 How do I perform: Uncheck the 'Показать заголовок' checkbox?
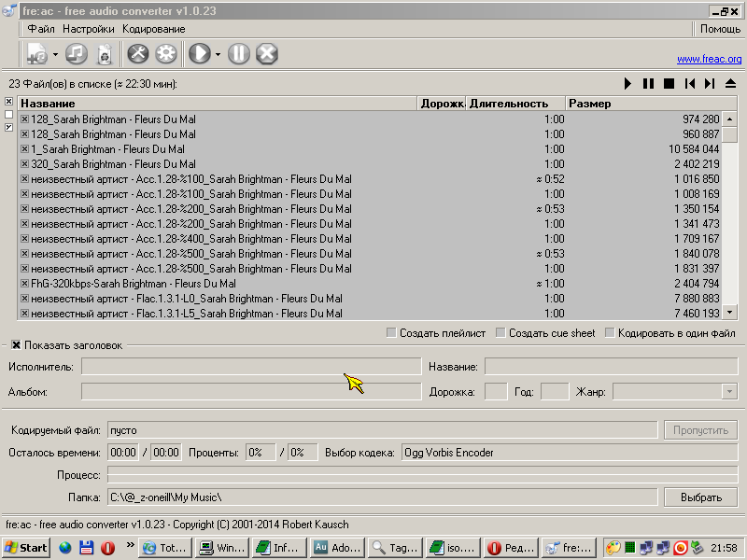[x=17, y=345]
